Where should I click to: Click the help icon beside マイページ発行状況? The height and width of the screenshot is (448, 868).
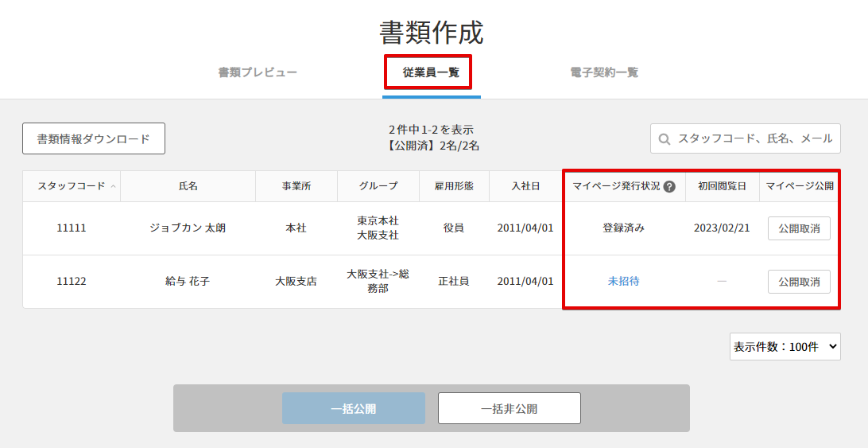(x=669, y=186)
